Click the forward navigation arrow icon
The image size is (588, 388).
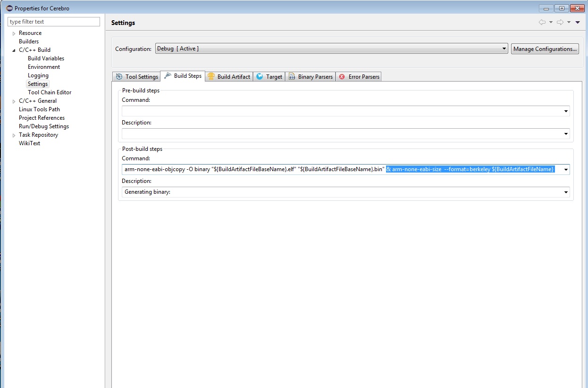[560, 22]
